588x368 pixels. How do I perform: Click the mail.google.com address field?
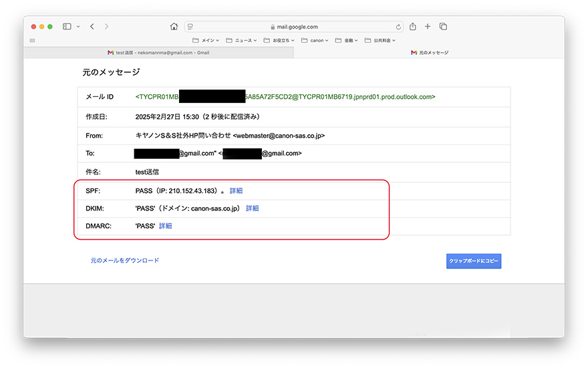pos(294,27)
